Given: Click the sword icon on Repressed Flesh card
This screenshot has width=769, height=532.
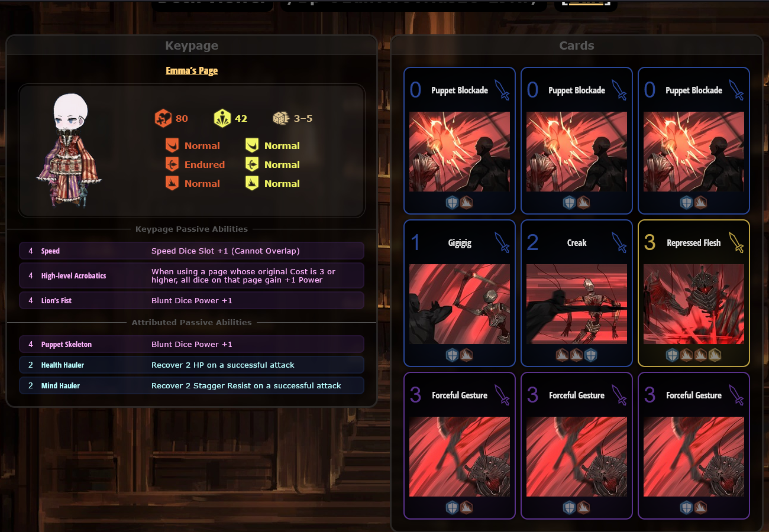Looking at the screenshot, I should click(736, 242).
